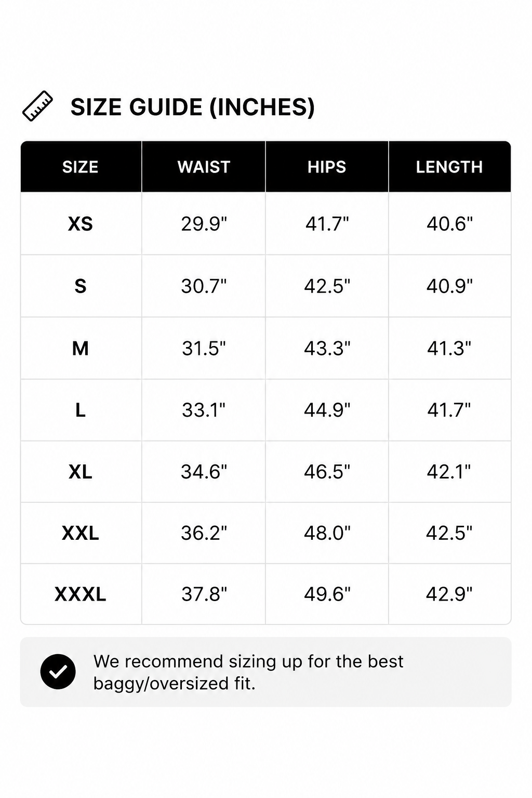Select the HIPS column header

point(327,167)
